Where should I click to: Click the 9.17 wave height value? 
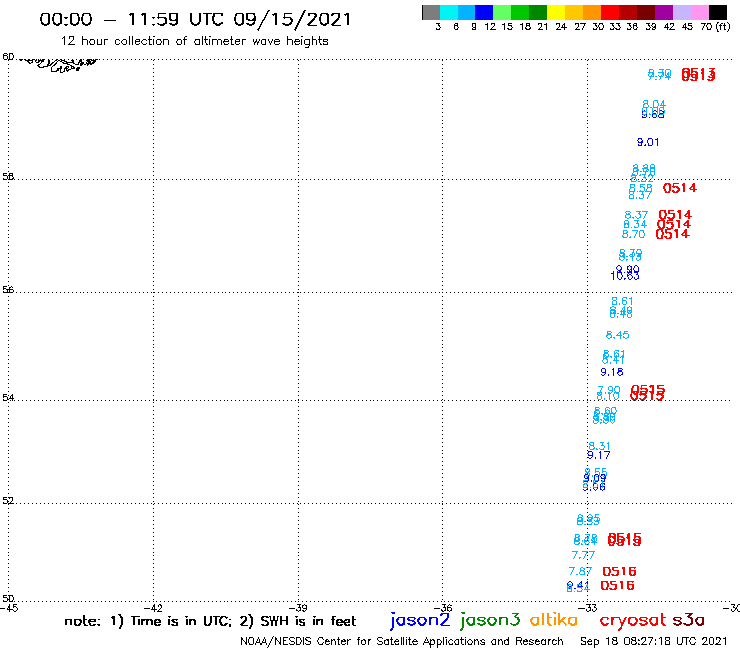pyautogui.click(x=598, y=456)
